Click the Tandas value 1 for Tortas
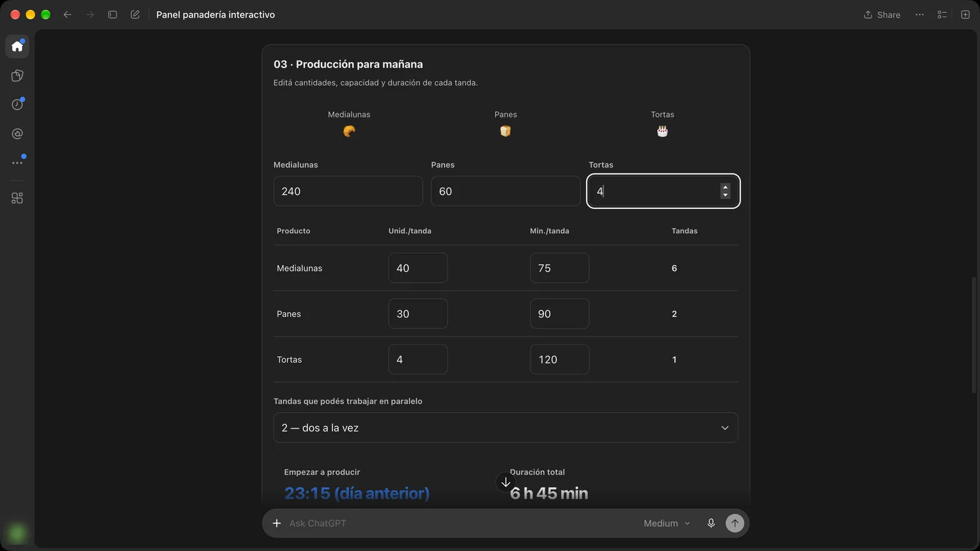The width and height of the screenshot is (980, 551). coord(674,359)
